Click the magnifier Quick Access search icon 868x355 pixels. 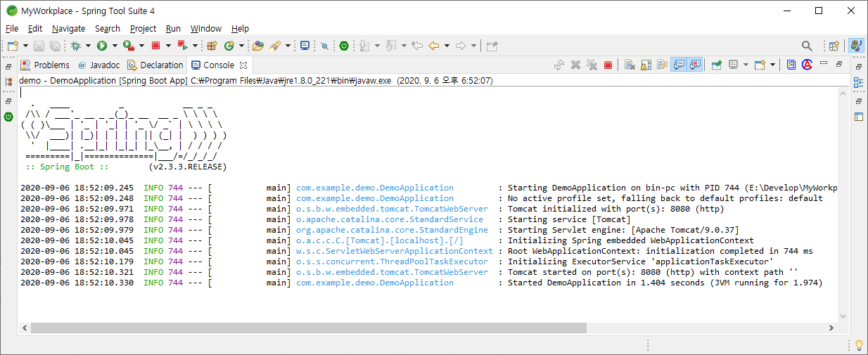point(807,46)
